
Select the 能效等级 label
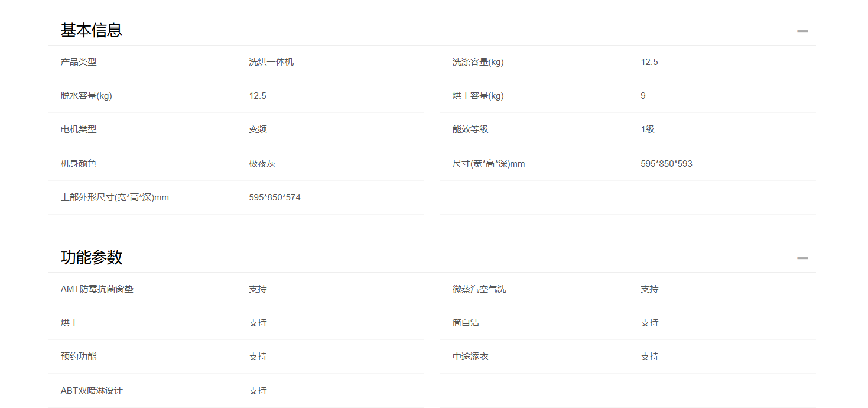[x=470, y=129]
